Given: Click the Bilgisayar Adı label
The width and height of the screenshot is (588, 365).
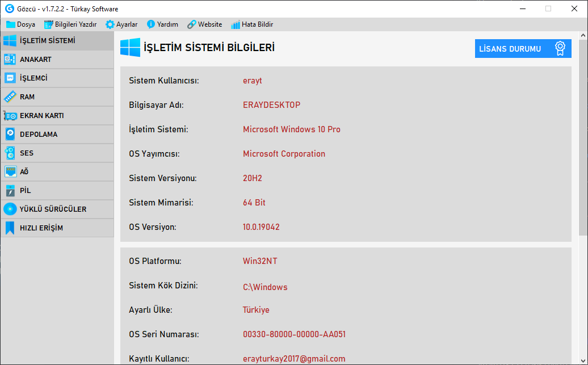Looking at the screenshot, I should pos(156,105).
